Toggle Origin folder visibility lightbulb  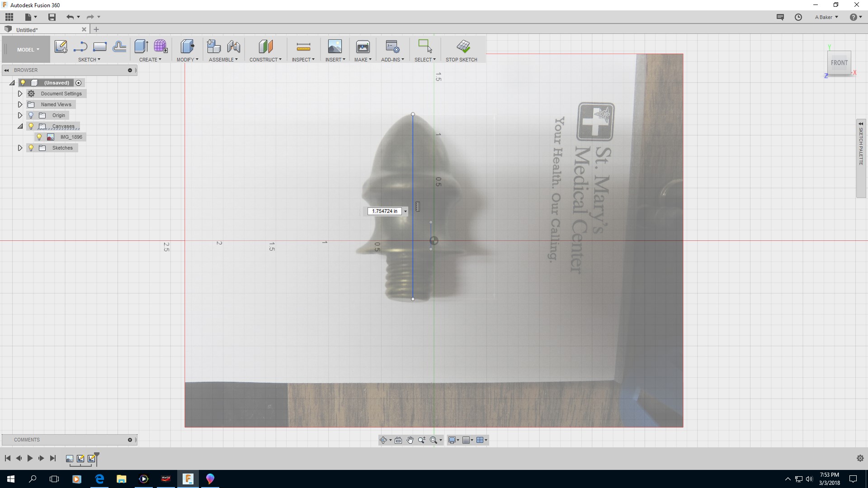point(31,115)
